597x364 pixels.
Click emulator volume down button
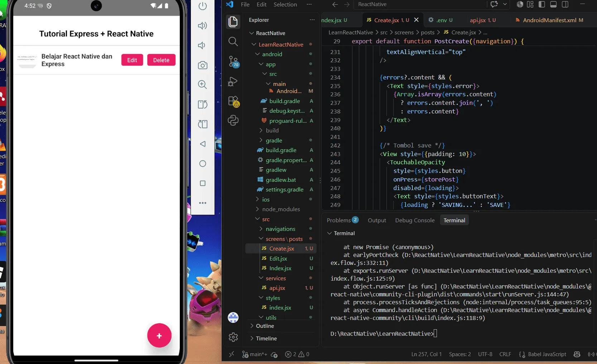202,45
